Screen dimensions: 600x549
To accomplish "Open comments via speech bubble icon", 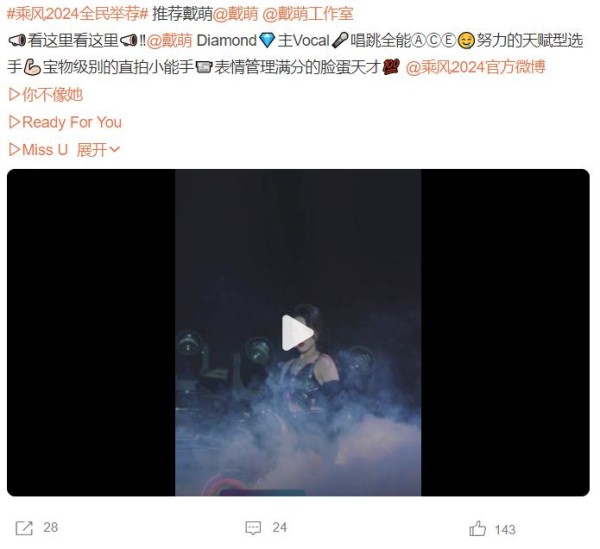I will pyautogui.click(x=253, y=528).
